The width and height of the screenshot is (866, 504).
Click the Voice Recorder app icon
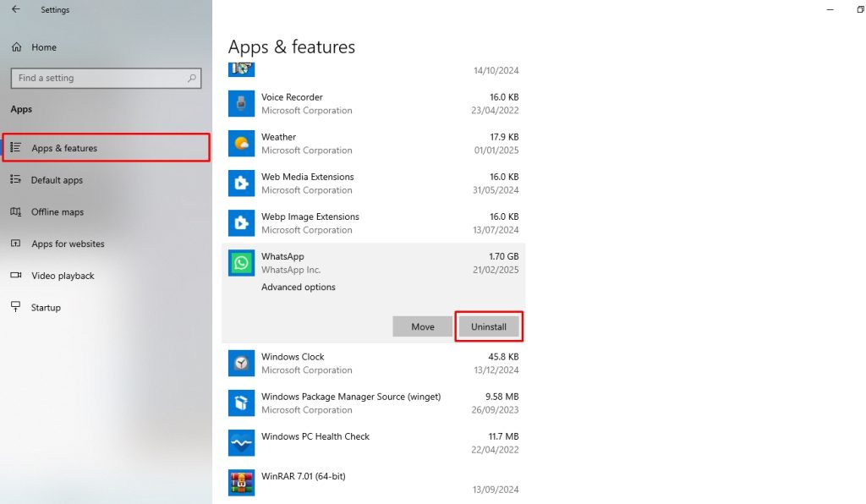tap(241, 104)
